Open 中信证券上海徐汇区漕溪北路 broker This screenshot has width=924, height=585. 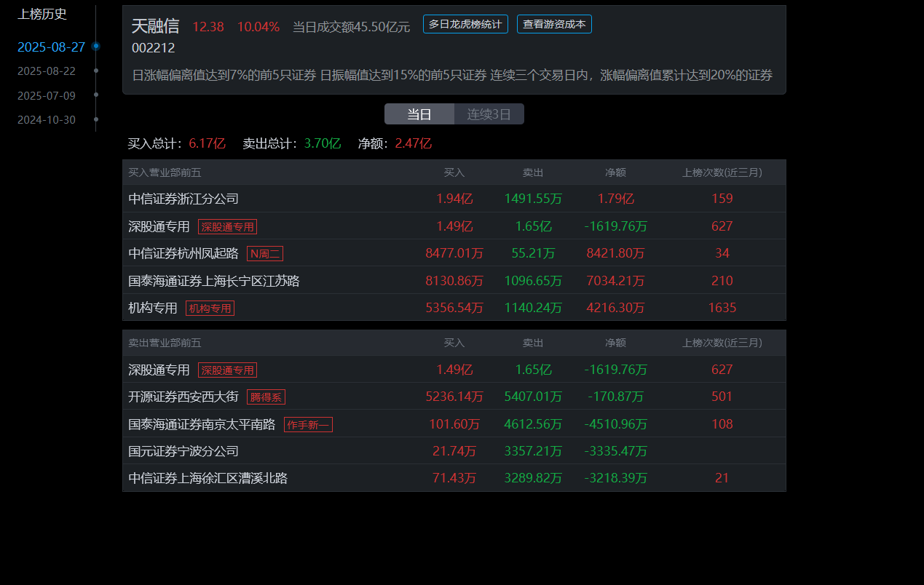[208, 478]
